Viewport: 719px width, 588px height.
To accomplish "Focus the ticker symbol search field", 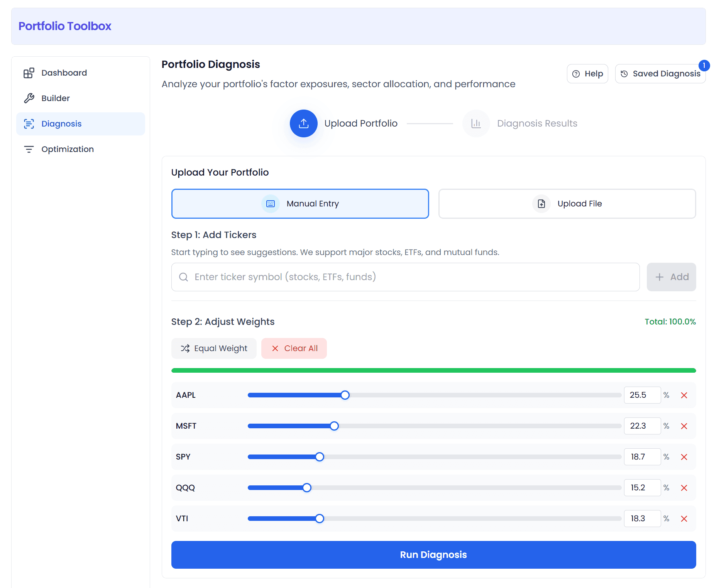I will tap(405, 277).
